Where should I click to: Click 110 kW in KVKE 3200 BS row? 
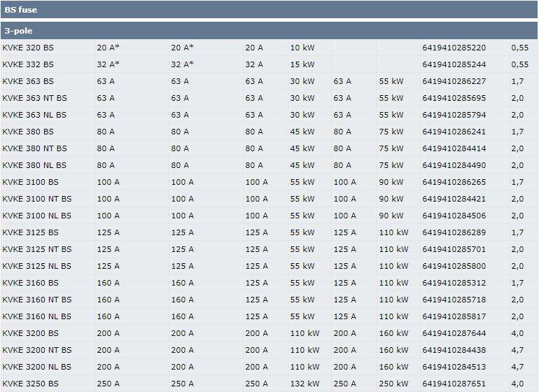click(x=304, y=333)
